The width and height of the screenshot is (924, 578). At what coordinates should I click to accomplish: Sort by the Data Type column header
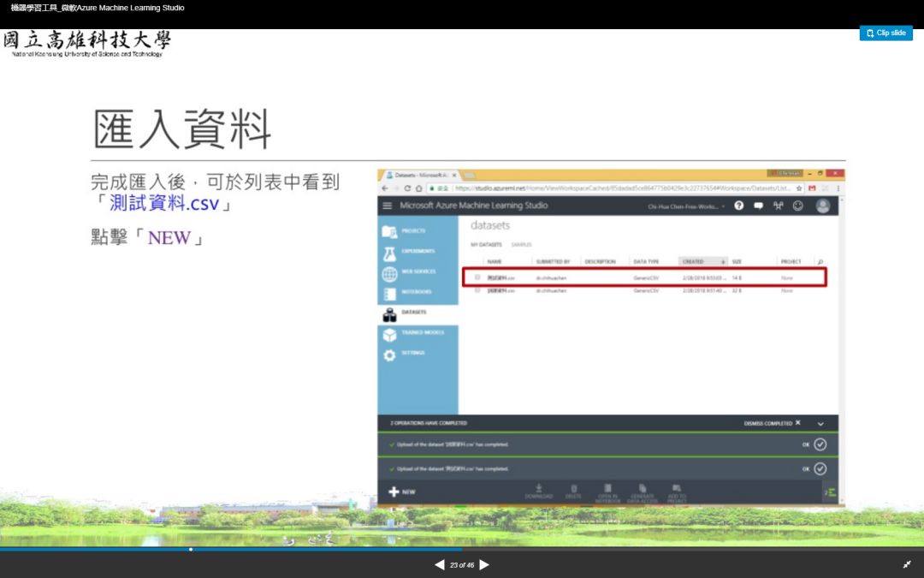646,261
